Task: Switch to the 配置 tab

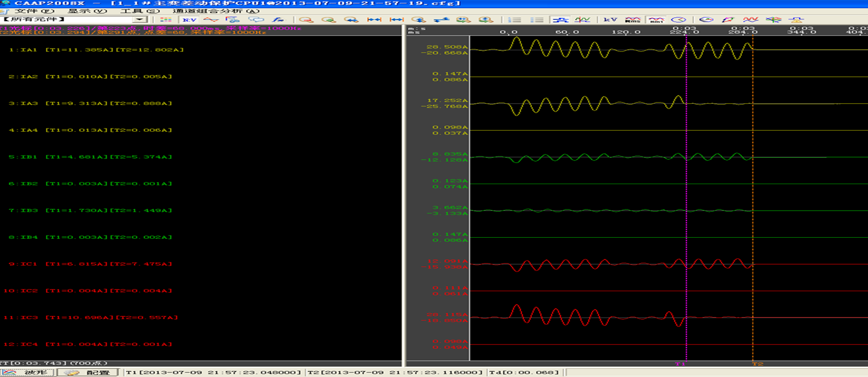Action: [x=87, y=372]
